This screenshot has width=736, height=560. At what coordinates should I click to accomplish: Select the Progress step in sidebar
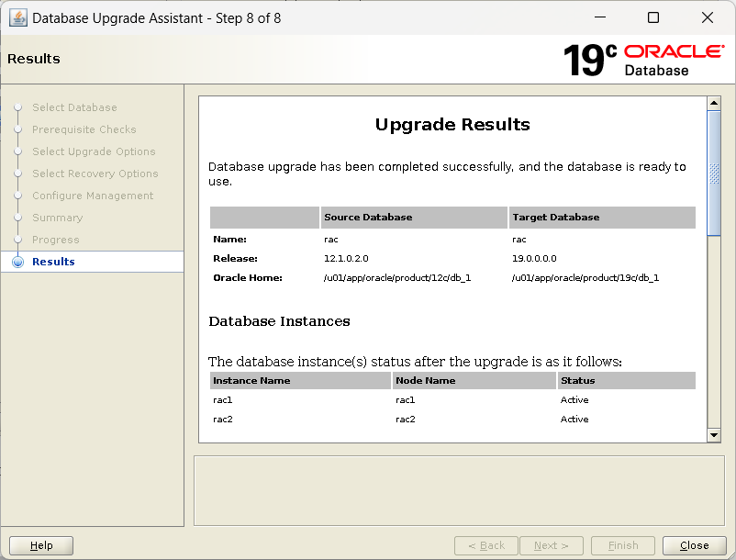click(x=55, y=240)
